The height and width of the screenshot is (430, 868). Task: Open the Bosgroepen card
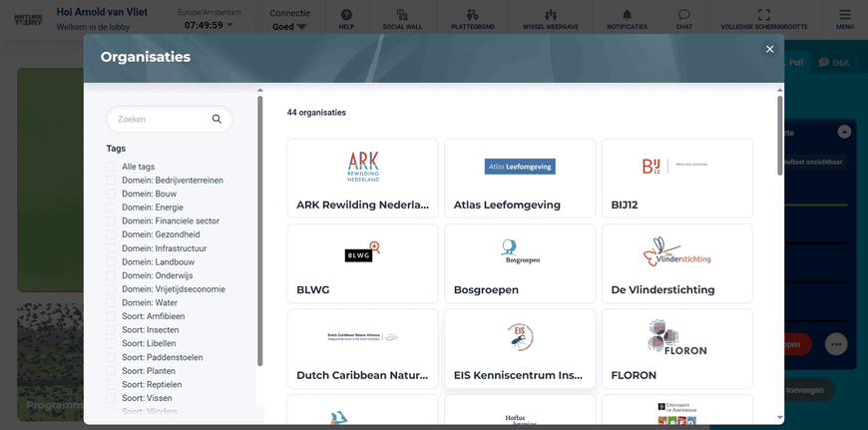point(520,263)
